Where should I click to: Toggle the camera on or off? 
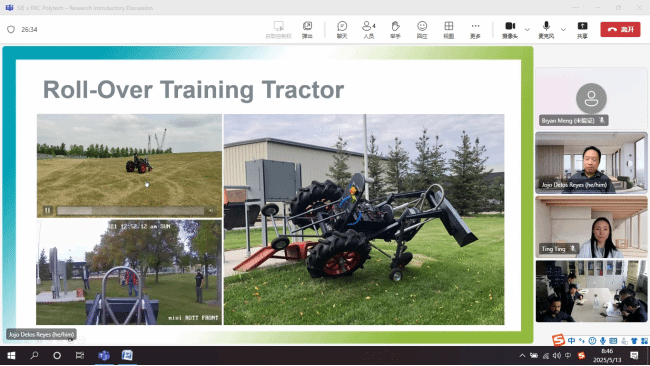pos(510,30)
